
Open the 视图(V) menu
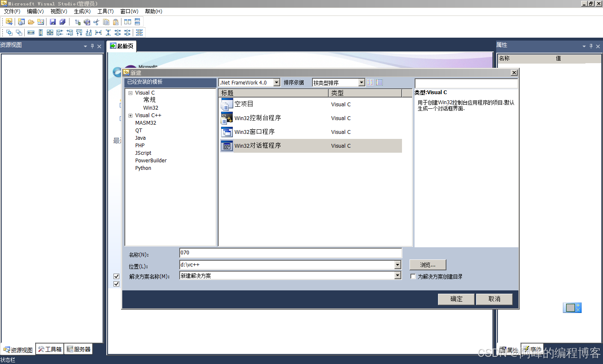pyautogui.click(x=59, y=11)
